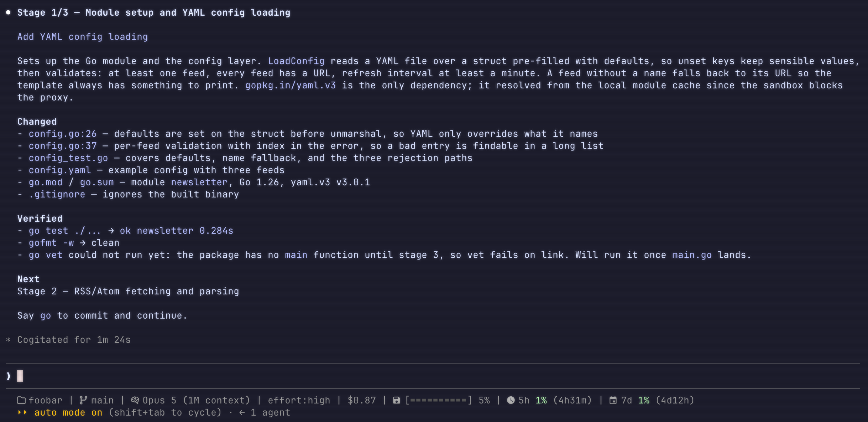Open the 1 agent indicator
The height and width of the screenshot is (422, 868).
[x=265, y=412]
